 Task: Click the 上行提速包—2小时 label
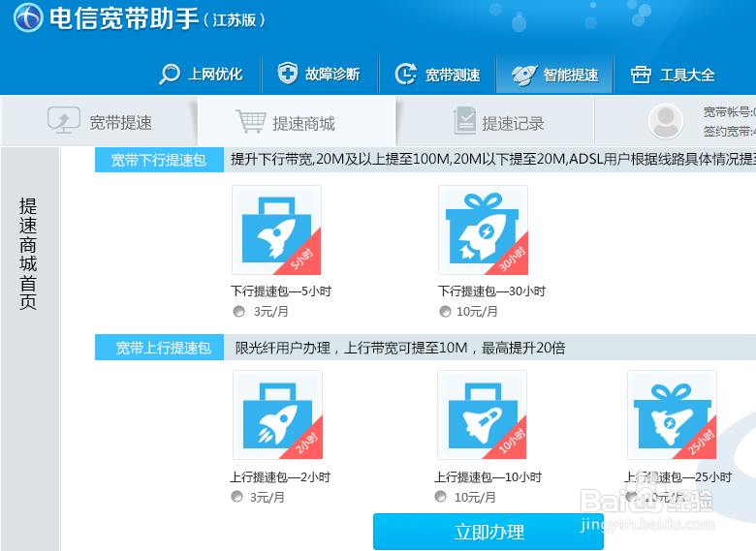(280, 476)
